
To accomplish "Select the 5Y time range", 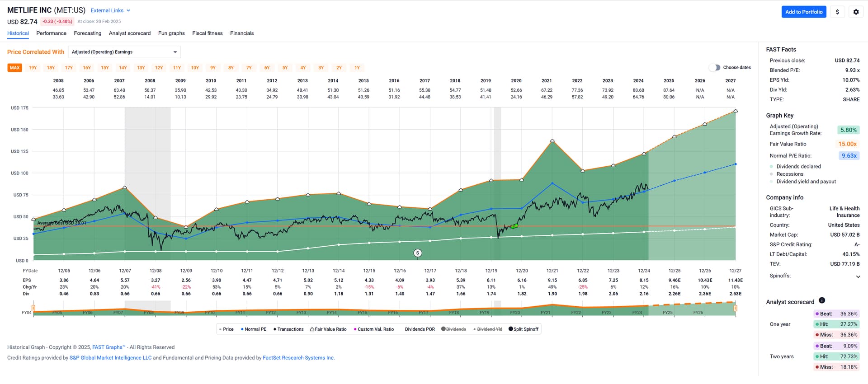I will tap(285, 68).
